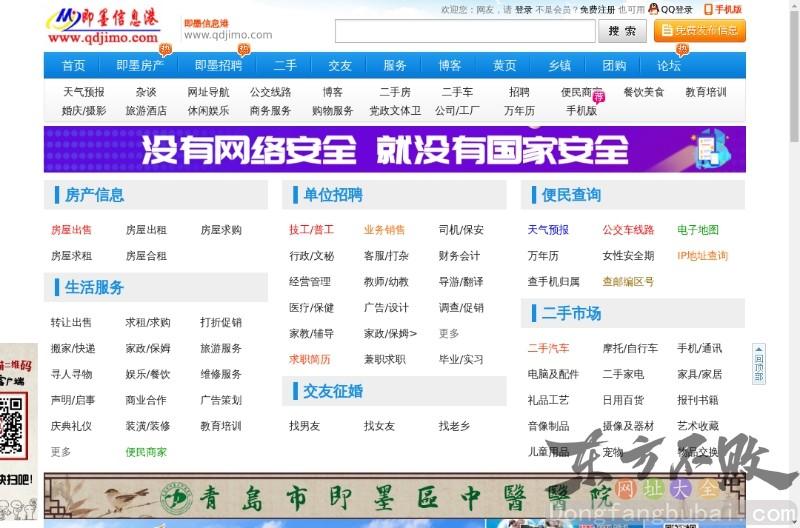Open 电脑及配件 link
The height and width of the screenshot is (528, 800).
[553, 374]
